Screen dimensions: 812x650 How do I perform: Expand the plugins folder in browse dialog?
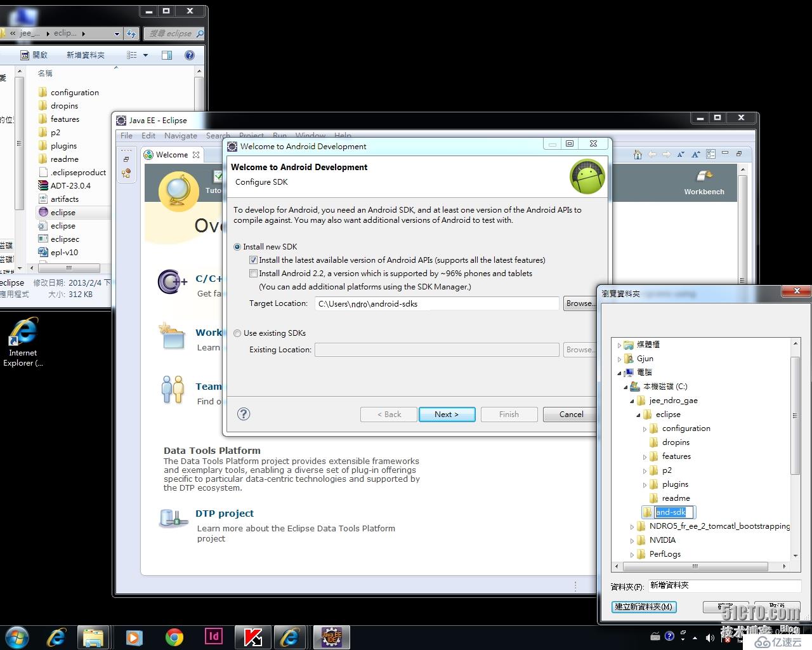[x=645, y=485]
